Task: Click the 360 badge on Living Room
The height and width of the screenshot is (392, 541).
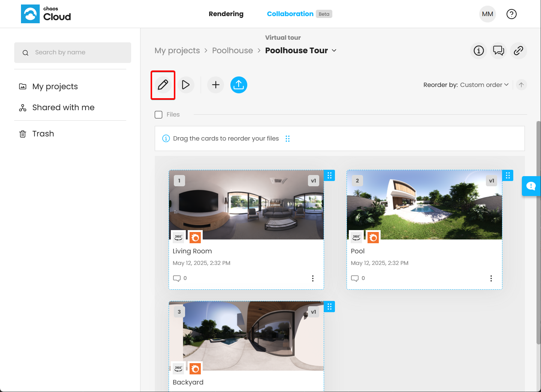Action: point(178,237)
